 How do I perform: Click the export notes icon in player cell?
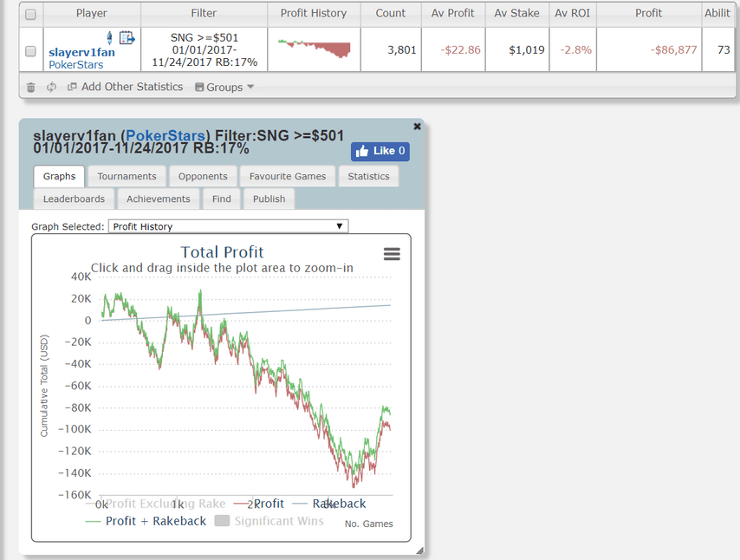(x=127, y=37)
